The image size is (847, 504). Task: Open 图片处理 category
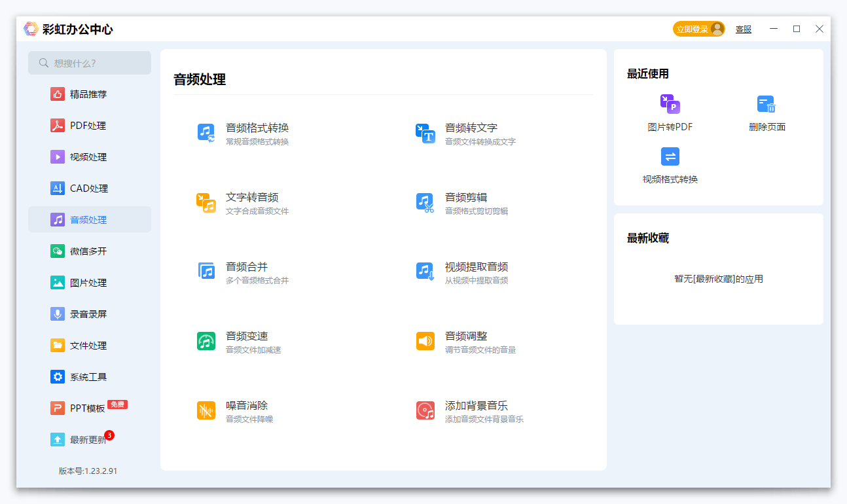tap(90, 283)
